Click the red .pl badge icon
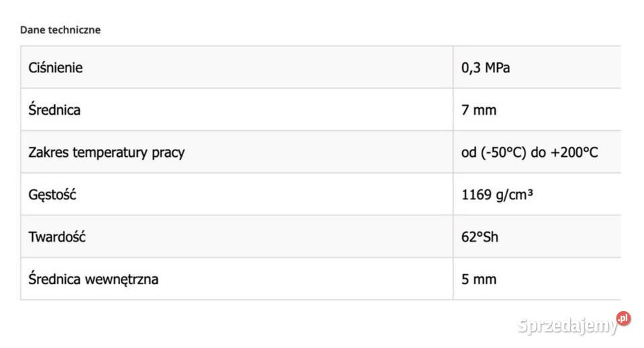The image size is (644, 348). 624,318
